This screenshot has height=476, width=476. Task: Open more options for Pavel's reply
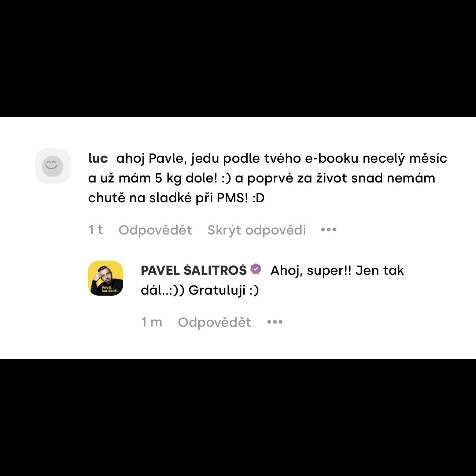275,322
